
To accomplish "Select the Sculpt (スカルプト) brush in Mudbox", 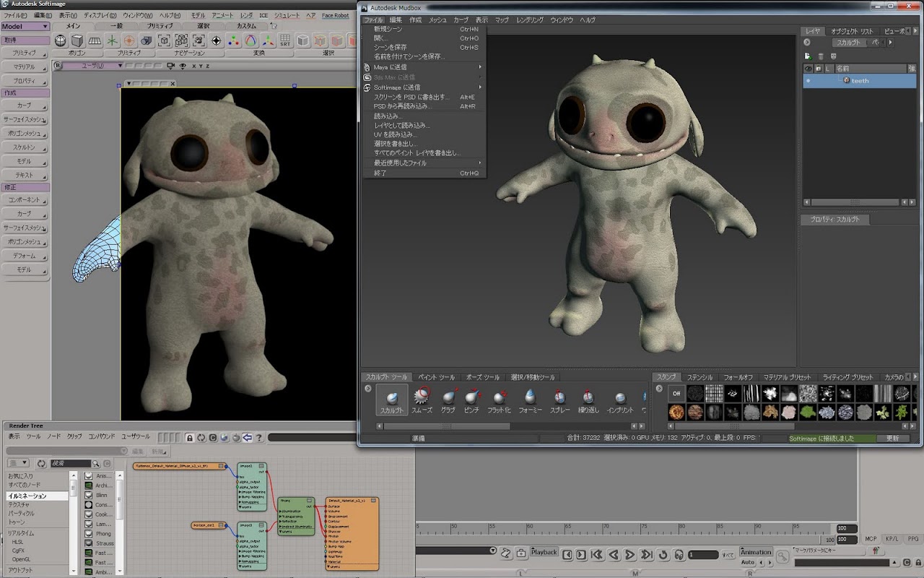I will (x=392, y=400).
